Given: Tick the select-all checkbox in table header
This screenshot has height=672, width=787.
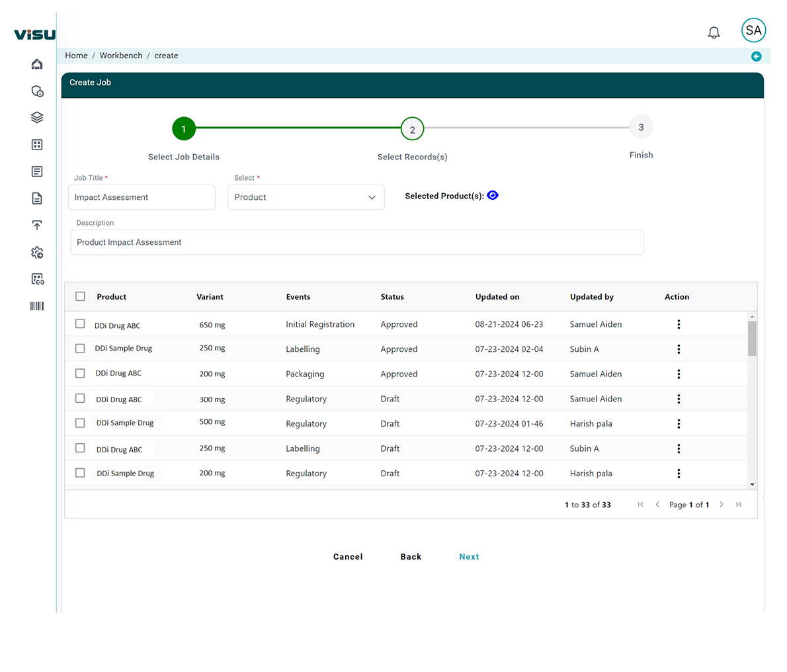Looking at the screenshot, I should [x=81, y=296].
